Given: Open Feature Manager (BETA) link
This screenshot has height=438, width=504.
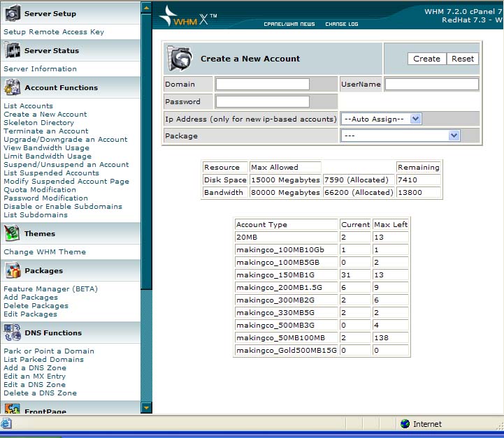Looking at the screenshot, I should point(50,289).
